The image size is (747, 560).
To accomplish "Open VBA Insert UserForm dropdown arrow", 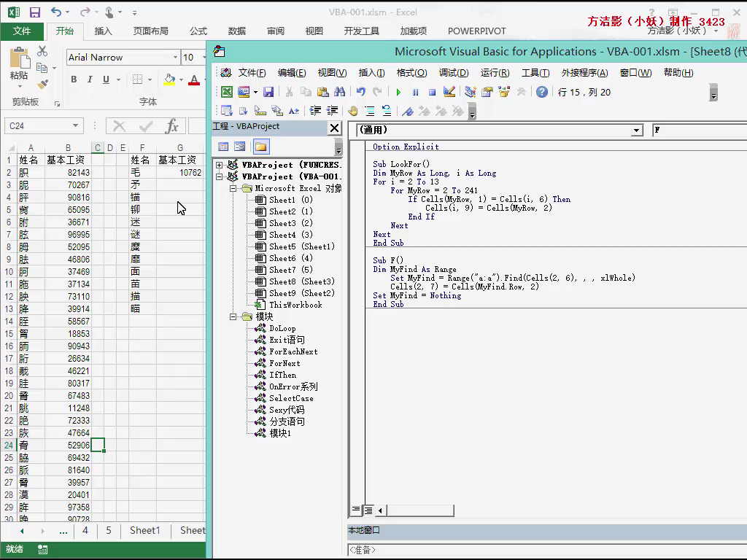I will [255, 92].
